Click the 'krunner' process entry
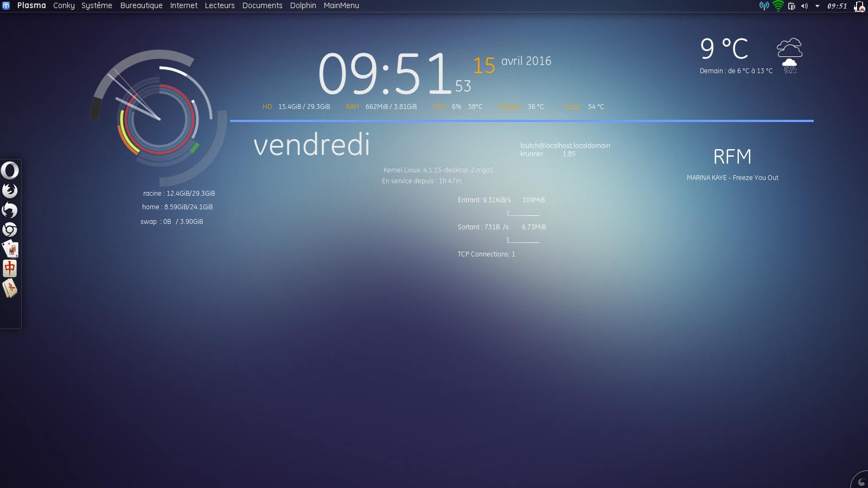Viewport: 868px width, 488px height. [531, 154]
